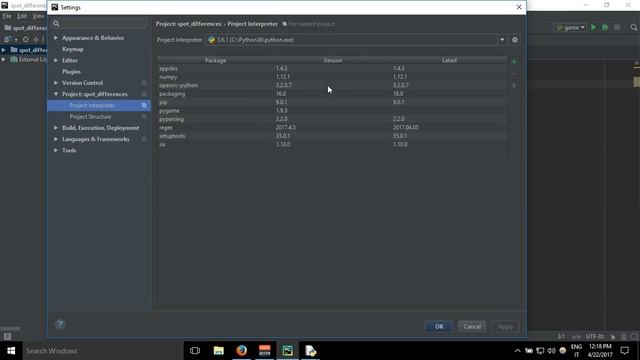Show hidden system tray icons chevron

tap(517, 351)
